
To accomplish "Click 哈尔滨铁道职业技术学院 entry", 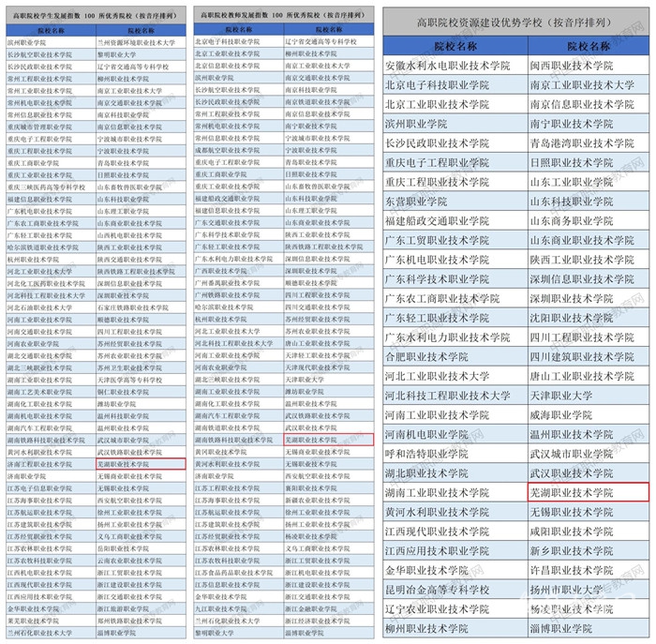I will [51, 247].
